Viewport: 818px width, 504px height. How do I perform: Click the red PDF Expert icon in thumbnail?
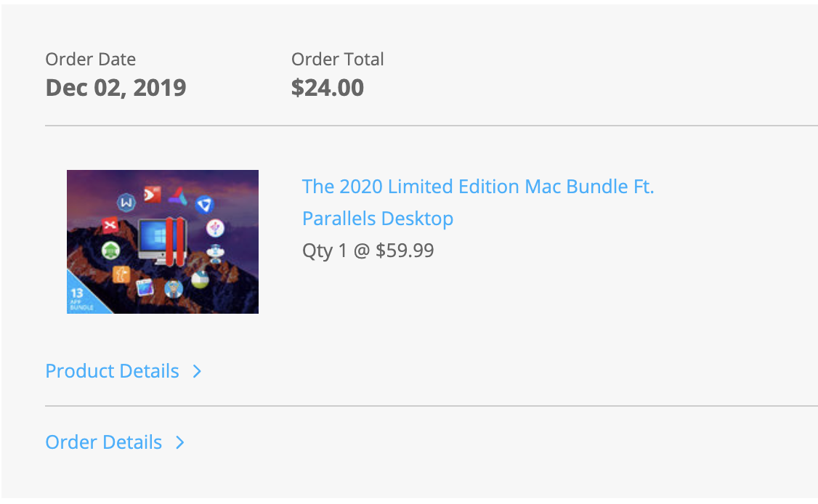(x=153, y=195)
